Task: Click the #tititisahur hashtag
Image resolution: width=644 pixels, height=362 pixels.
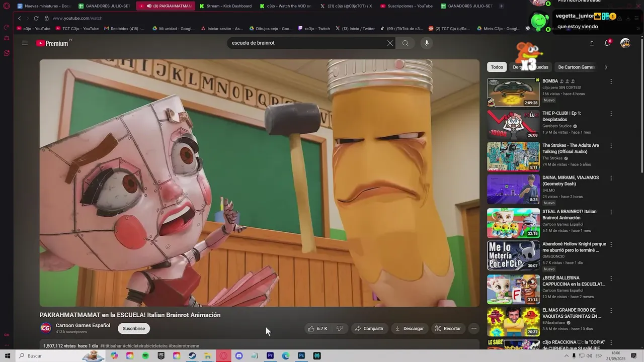Action: 111,346
